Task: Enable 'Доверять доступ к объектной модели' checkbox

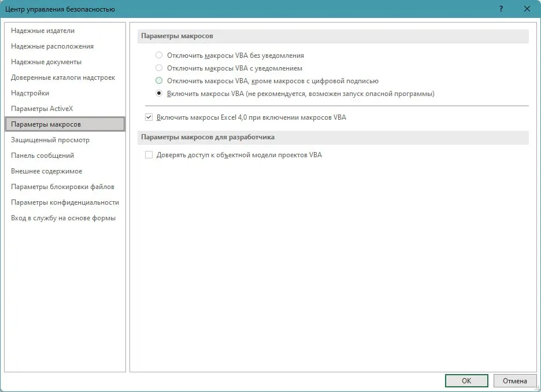Action: pyautogui.click(x=149, y=155)
